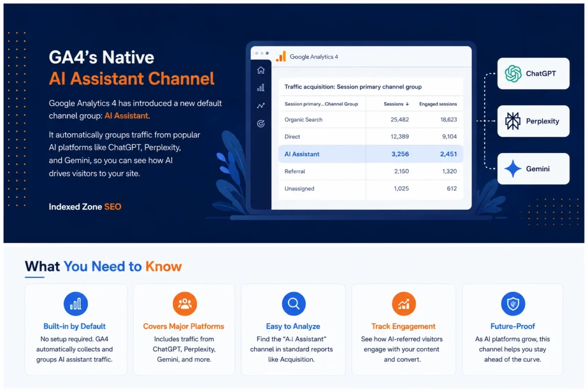
Task: Click the ChatGPT logo icon
Action: point(513,74)
